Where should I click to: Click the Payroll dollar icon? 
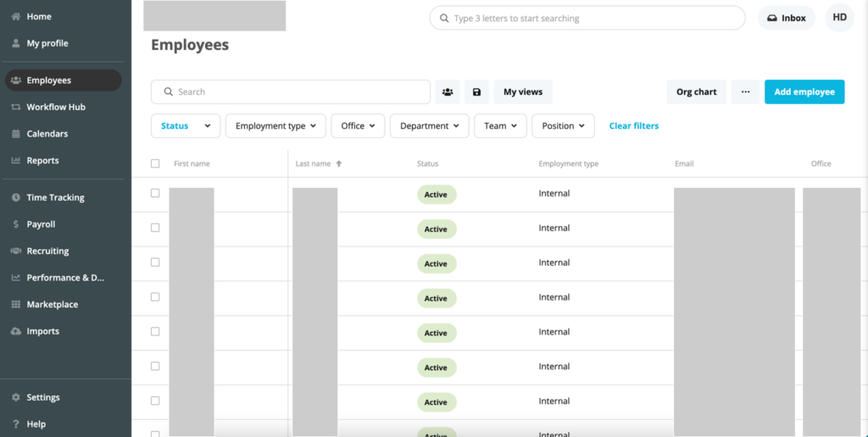(15, 224)
